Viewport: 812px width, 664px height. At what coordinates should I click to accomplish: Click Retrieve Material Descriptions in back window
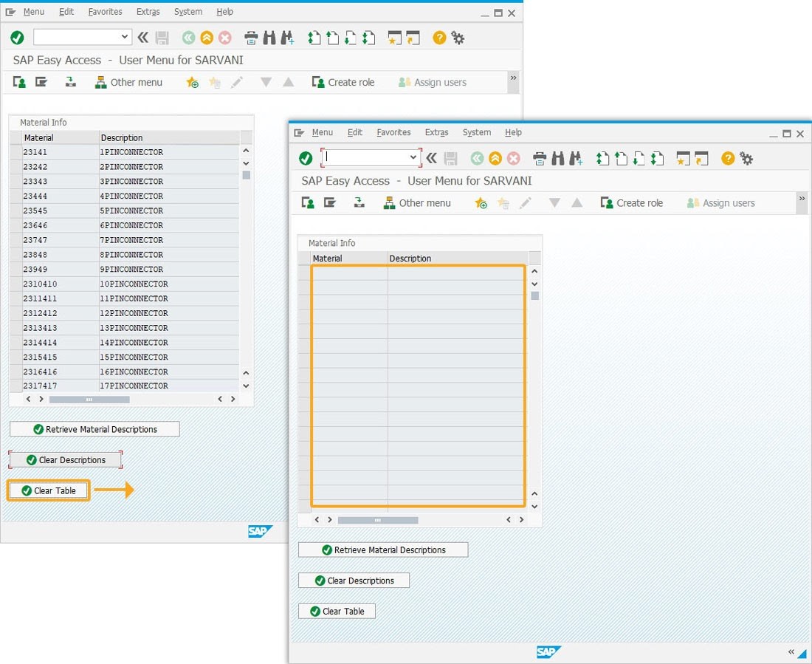(94, 429)
